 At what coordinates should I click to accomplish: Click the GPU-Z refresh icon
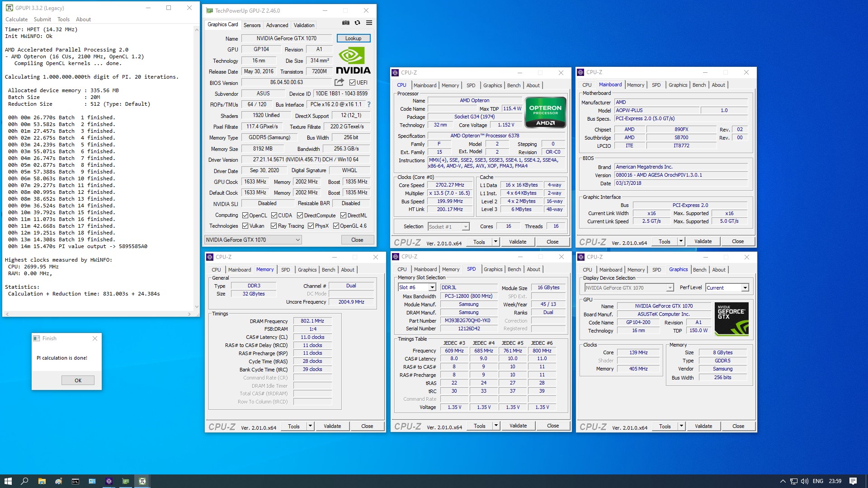pyautogui.click(x=357, y=23)
